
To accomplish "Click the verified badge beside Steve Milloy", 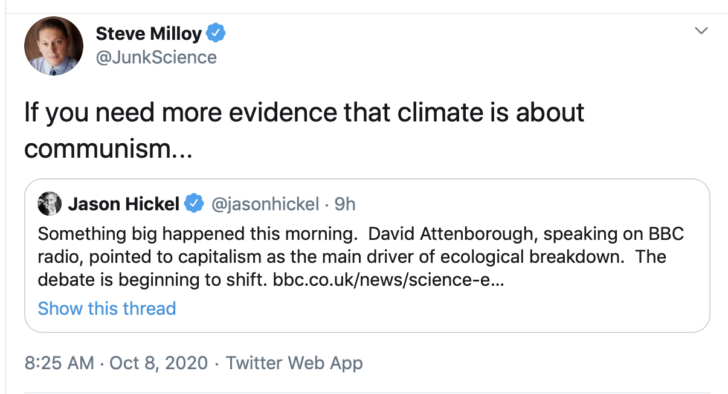I will pos(215,33).
